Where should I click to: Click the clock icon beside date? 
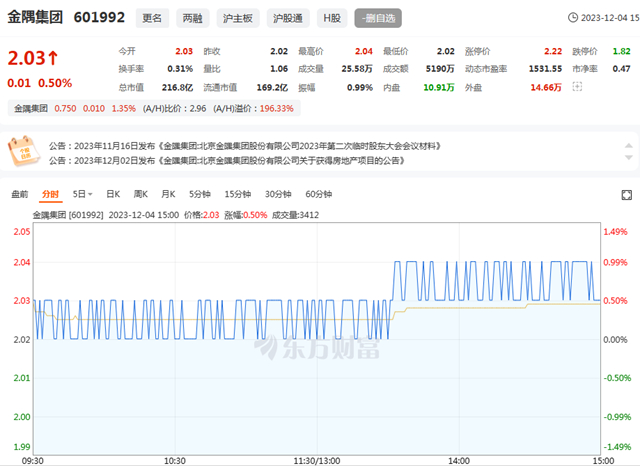click(x=573, y=18)
